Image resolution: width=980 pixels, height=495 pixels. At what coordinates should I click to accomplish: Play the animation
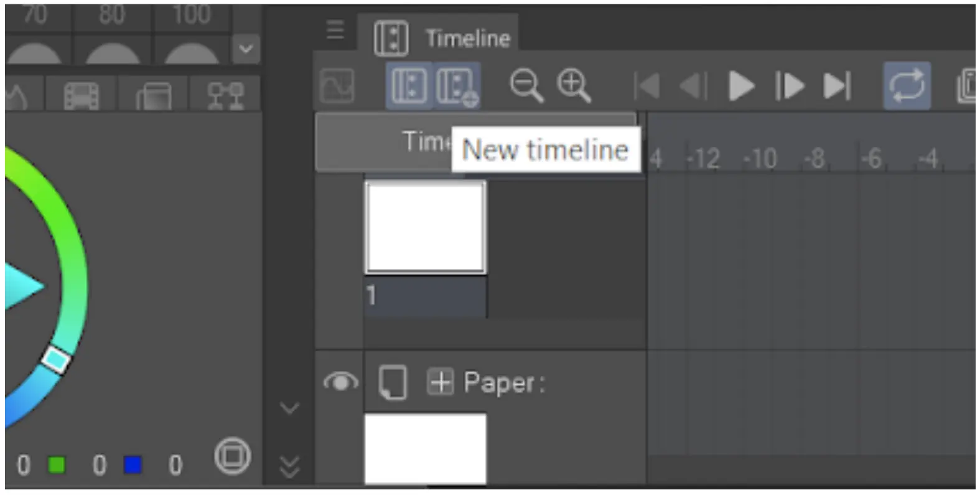pyautogui.click(x=741, y=86)
